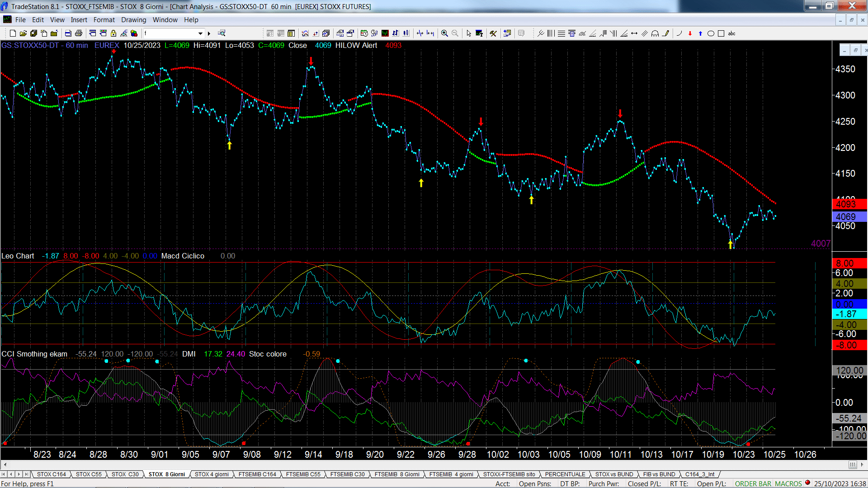Select the Zoom In magnifier tool
Image resolution: width=868 pixels, height=488 pixels.
(444, 33)
